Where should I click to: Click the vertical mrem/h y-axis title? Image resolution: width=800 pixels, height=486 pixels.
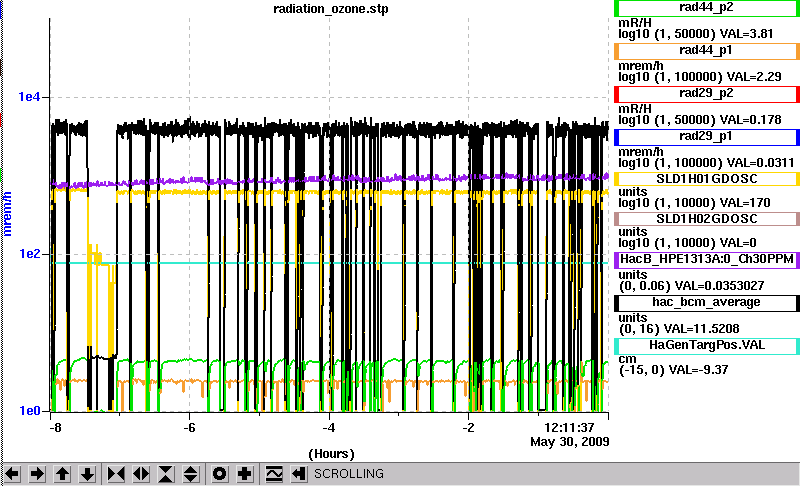7,214
